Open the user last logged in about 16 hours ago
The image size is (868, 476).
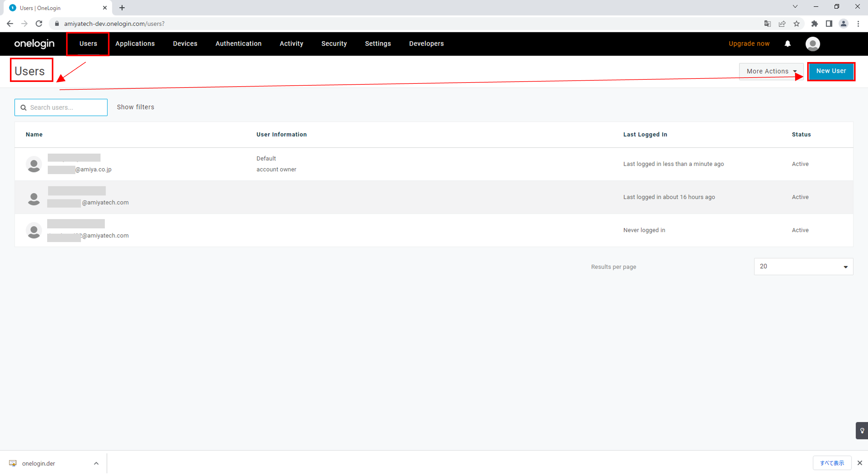(434, 197)
